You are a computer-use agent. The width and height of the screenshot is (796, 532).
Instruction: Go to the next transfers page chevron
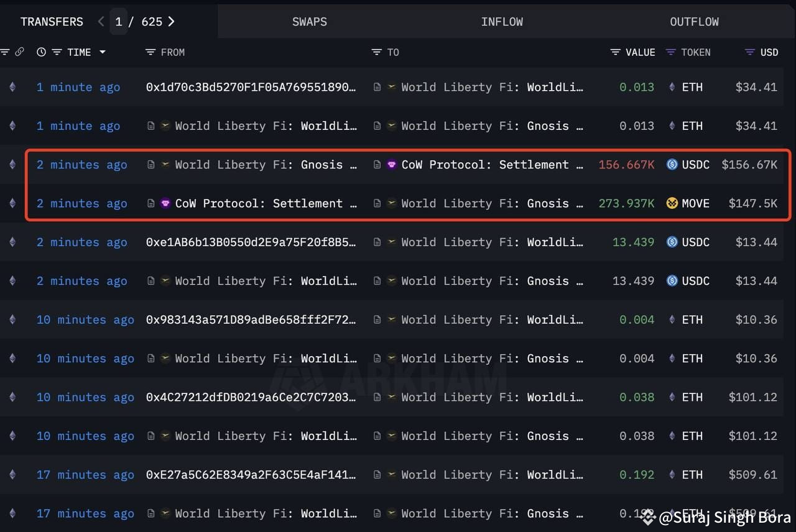pos(171,22)
